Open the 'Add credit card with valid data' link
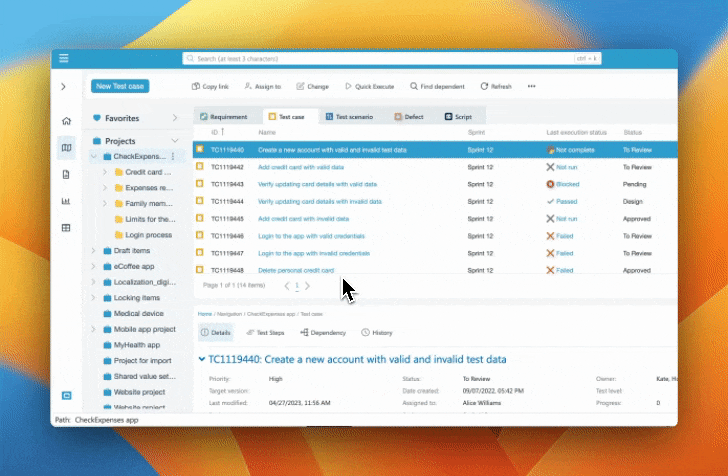Image resolution: width=728 pixels, height=476 pixels. [300, 167]
